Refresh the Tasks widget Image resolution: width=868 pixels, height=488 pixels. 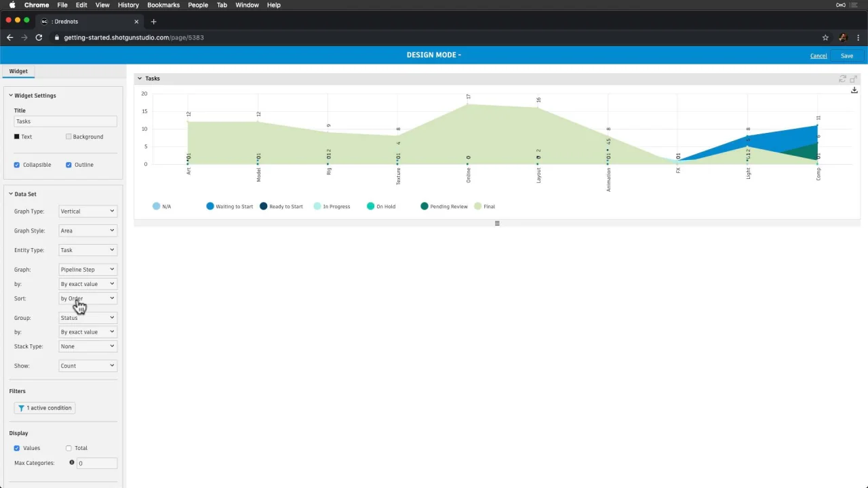843,79
